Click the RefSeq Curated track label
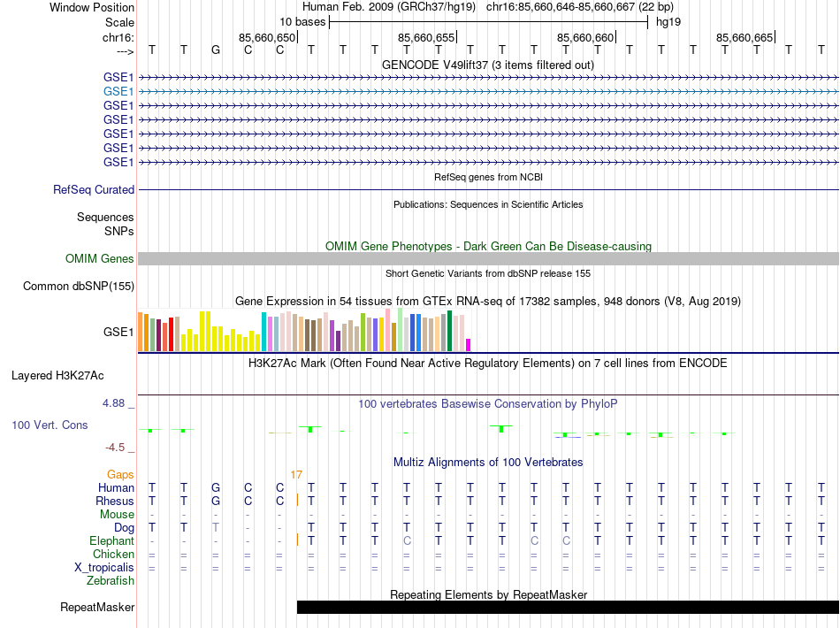The width and height of the screenshot is (840, 628). 94,189
